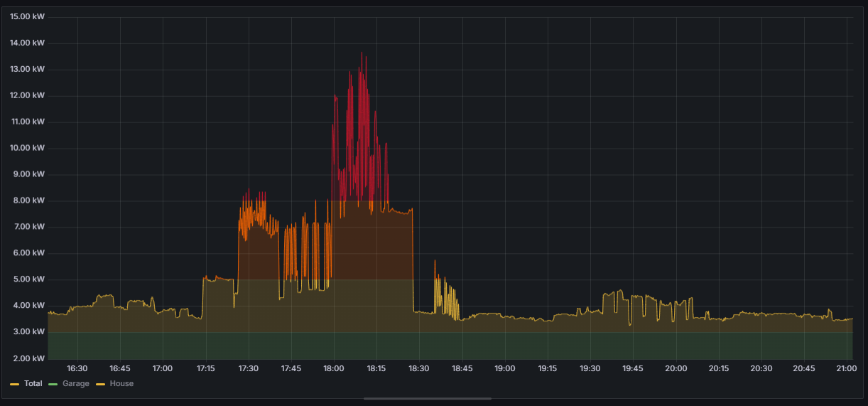Open color picker for Garage green swatch
868x406 pixels.
(x=53, y=384)
